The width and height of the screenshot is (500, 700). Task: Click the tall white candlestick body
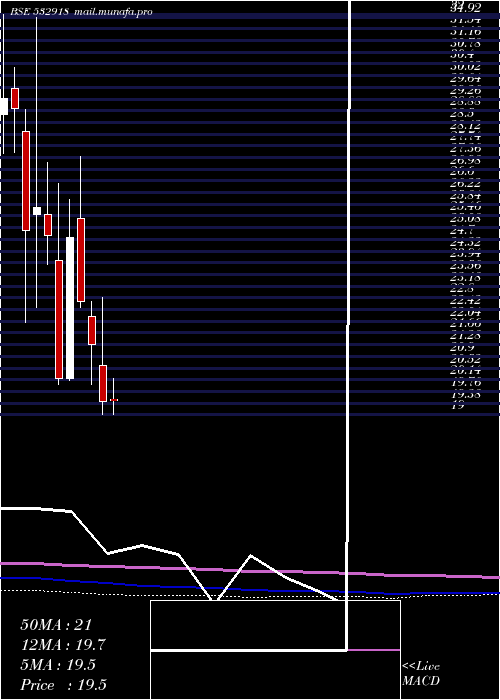tap(70, 308)
